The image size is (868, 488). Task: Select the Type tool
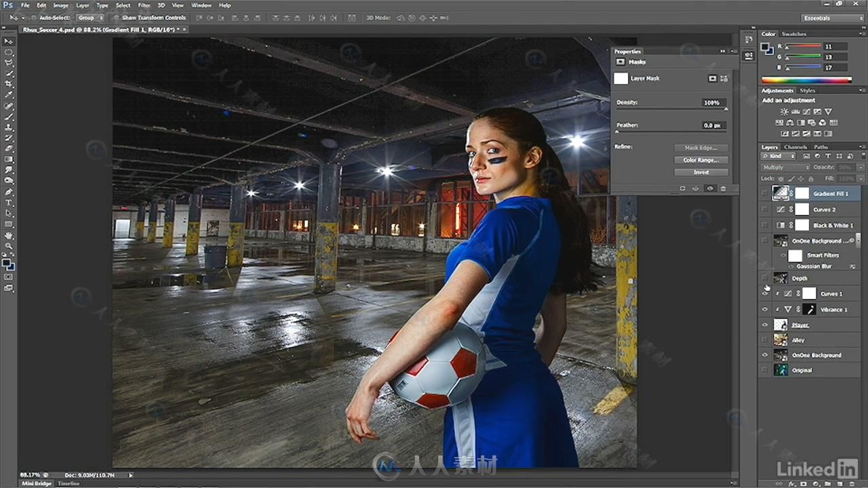9,203
